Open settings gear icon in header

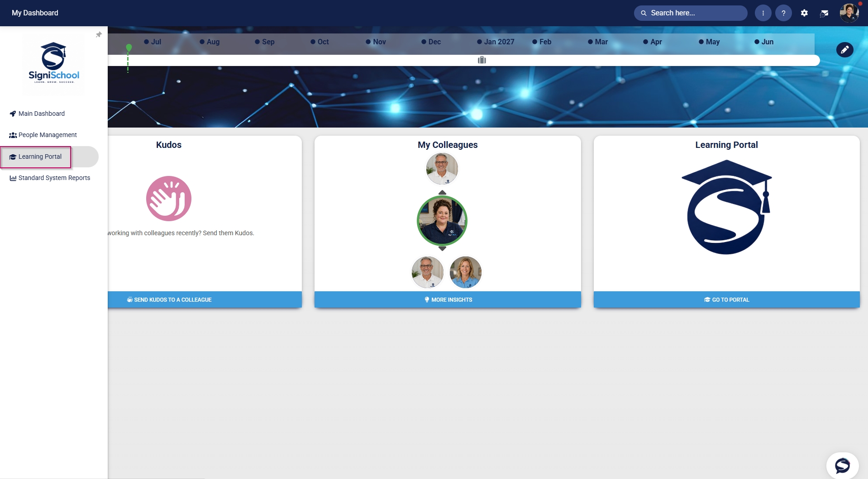[804, 13]
